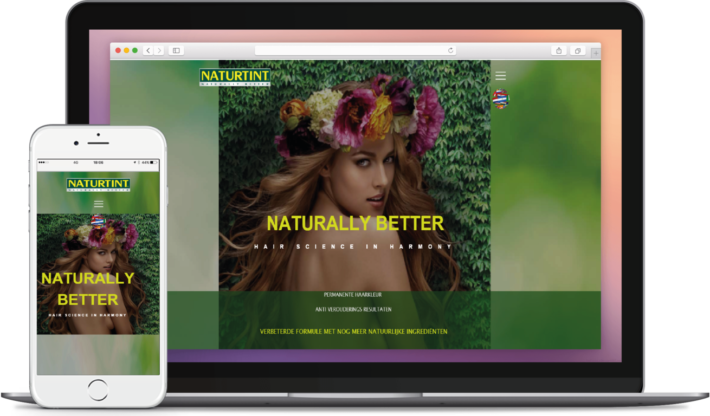
Task: Click the green macOS fullscreen window button
Action: click(134, 50)
